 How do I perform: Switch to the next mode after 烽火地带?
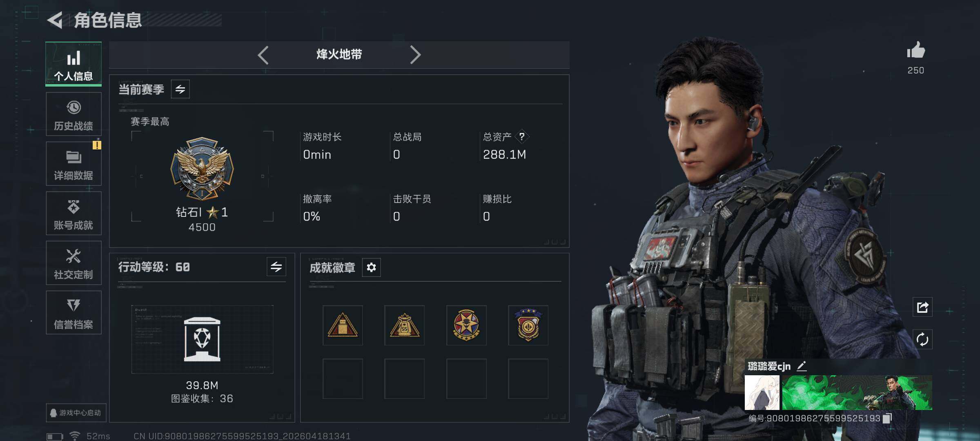click(415, 55)
